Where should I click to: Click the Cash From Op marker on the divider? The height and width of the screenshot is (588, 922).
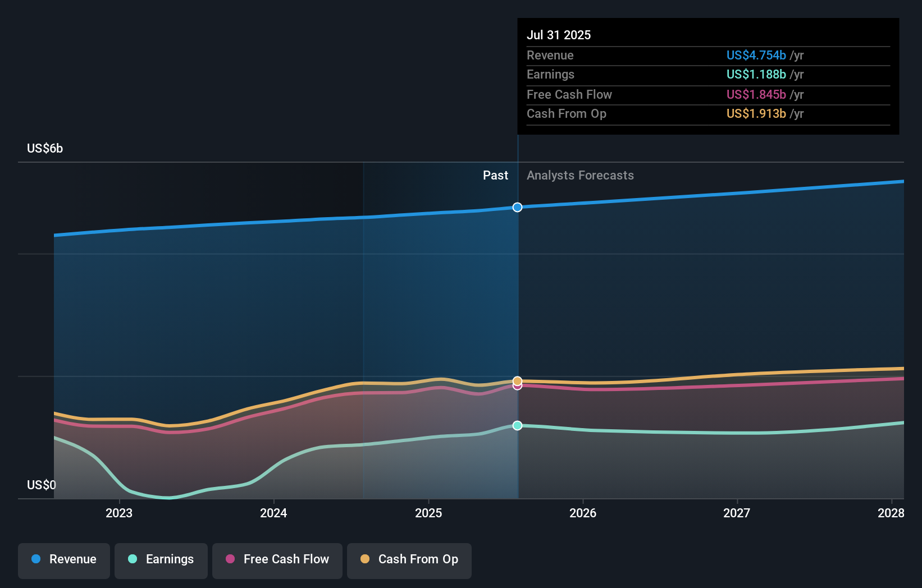[x=517, y=379]
